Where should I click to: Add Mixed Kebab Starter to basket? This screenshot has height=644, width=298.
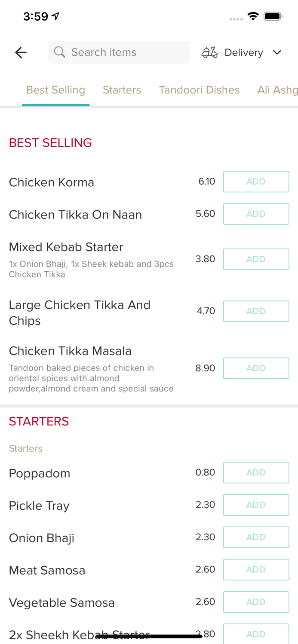(256, 259)
